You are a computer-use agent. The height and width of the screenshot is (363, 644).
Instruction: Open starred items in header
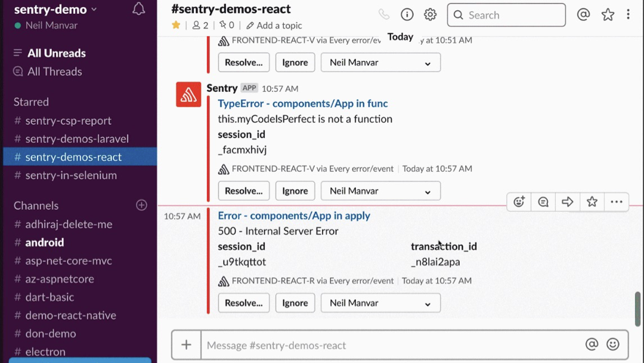608,15
